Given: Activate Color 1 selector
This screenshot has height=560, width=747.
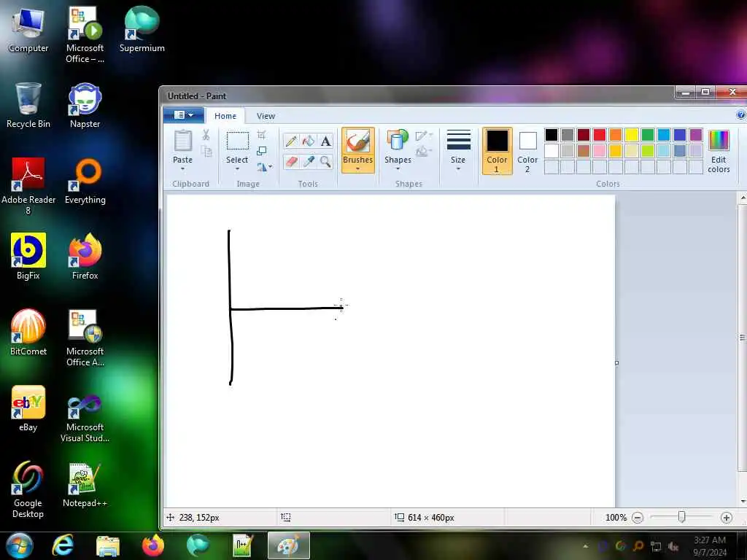Looking at the screenshot, I should click(x=497, y=150).
